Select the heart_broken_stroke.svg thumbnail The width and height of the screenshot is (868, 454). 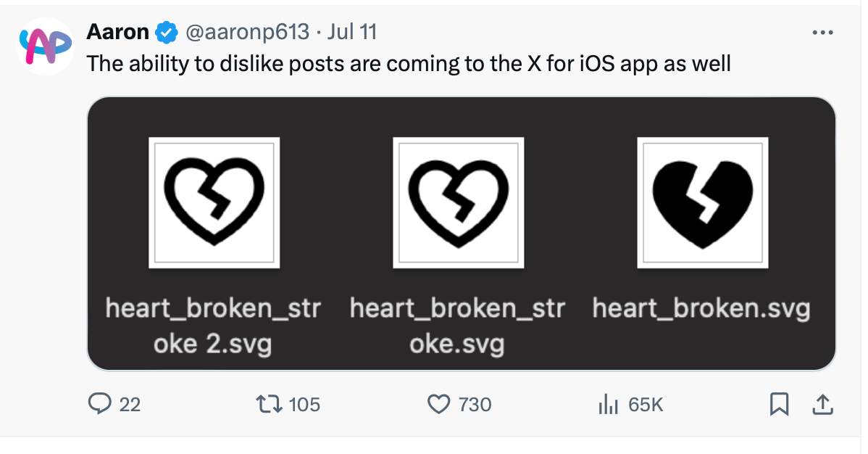pos(459,203)
